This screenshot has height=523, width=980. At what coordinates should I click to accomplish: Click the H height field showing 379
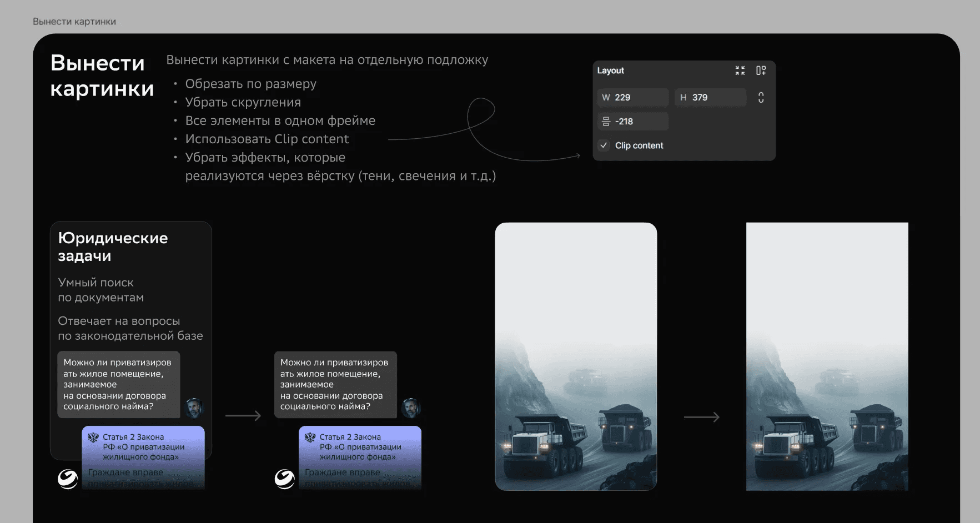point(711,98)
